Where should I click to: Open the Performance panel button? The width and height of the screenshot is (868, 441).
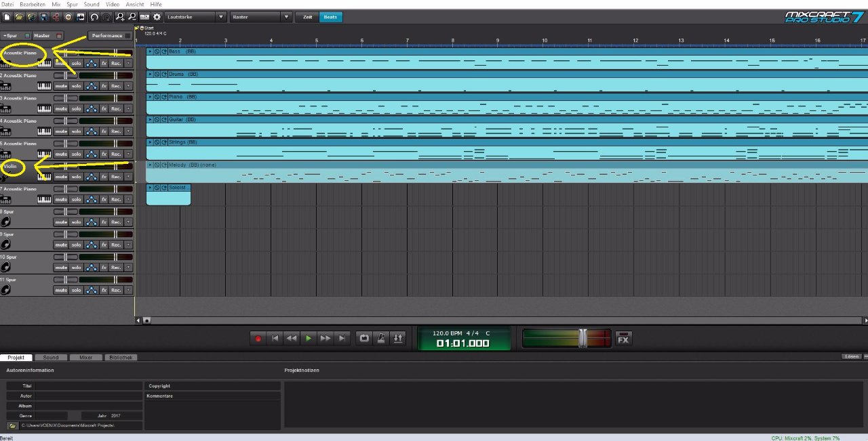pos(109,35)
